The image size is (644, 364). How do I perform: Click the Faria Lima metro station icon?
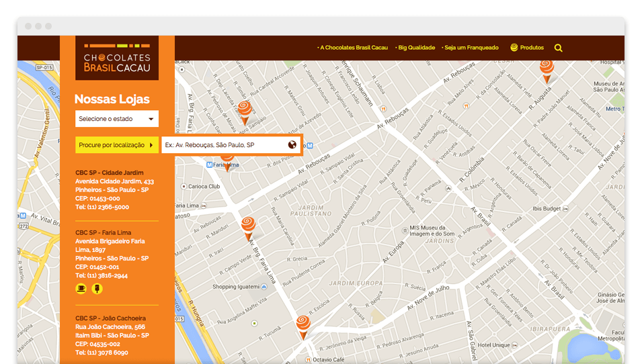[x=210, y=165]
